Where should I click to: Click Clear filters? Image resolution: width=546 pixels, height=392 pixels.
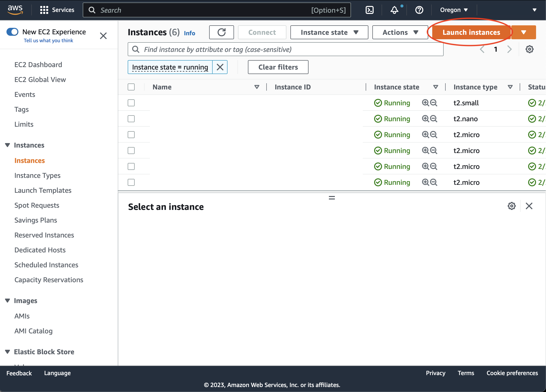[278, 67]
